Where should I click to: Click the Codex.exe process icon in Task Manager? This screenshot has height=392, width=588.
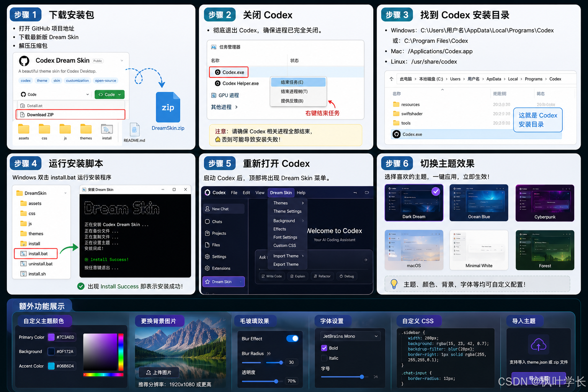coord(217,72)
